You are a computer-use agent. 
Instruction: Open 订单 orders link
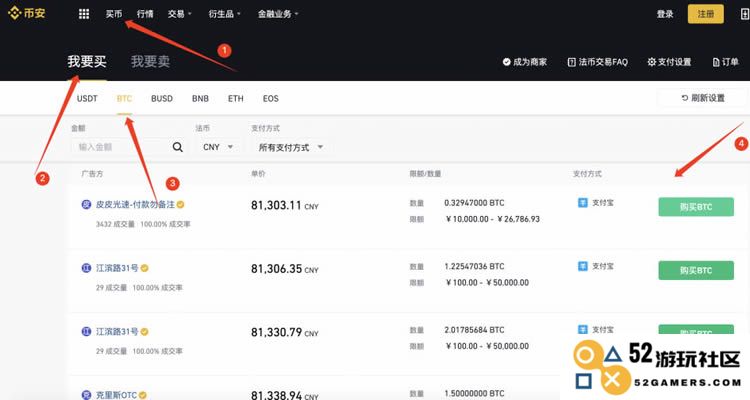726,62
